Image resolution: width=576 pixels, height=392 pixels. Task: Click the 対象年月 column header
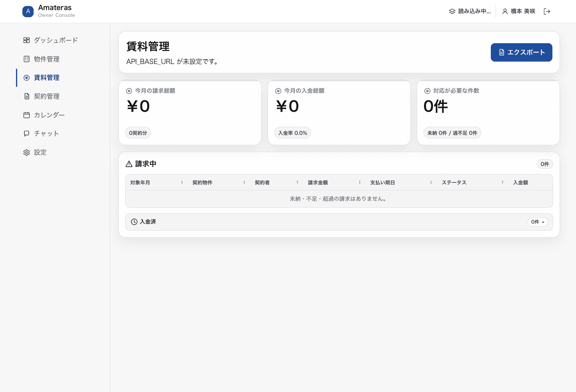140,182
